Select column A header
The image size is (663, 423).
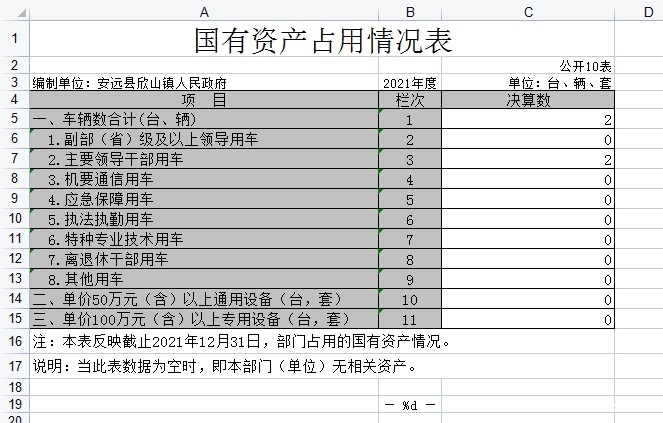point(204,11)
